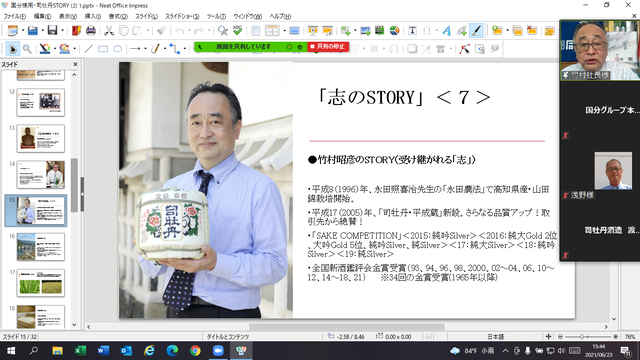Insert a chart icon

pyautogui.click(x=394, y=31)
